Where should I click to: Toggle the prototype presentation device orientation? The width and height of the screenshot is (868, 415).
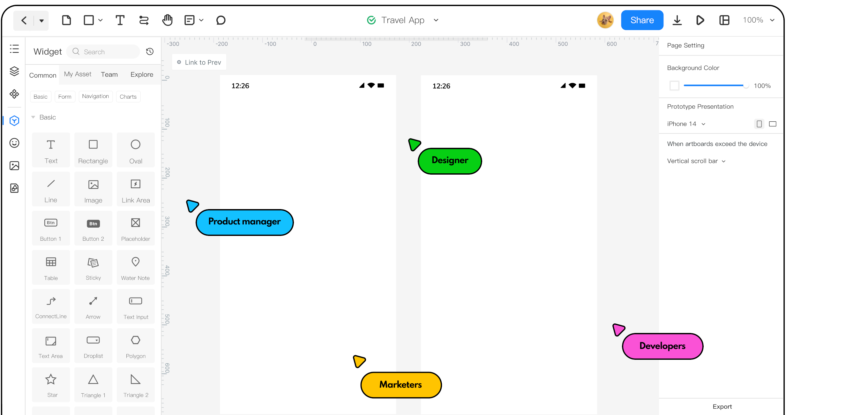[x=773, y=124]
